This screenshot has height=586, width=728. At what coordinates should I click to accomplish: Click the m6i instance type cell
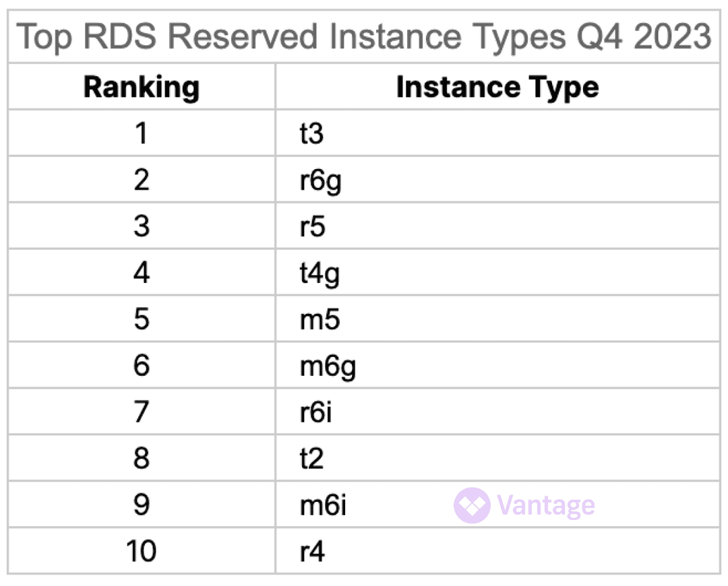(324, 505)
